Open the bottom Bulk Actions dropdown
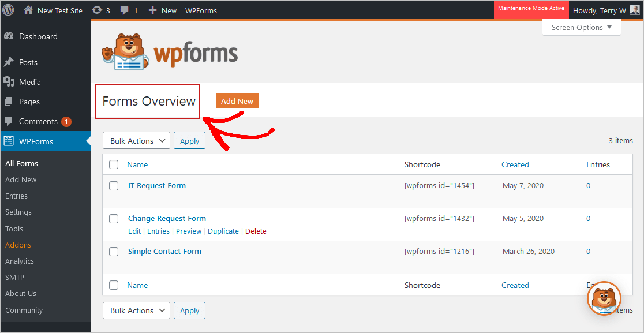Screen dimensions: 644x333 [x=136, y=310]
